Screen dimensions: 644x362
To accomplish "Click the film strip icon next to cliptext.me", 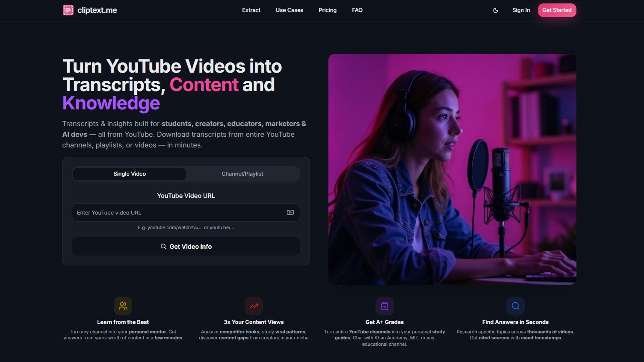I will click(x=68, y=9).
